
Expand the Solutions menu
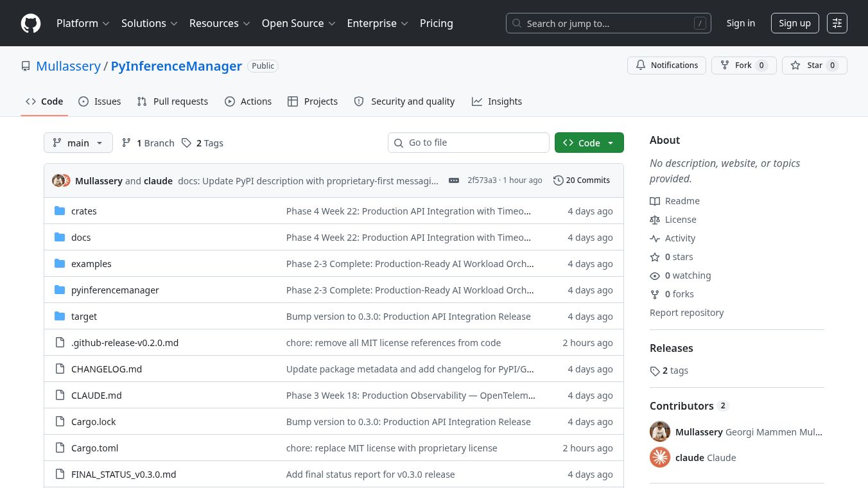click(x=150, y=23)
